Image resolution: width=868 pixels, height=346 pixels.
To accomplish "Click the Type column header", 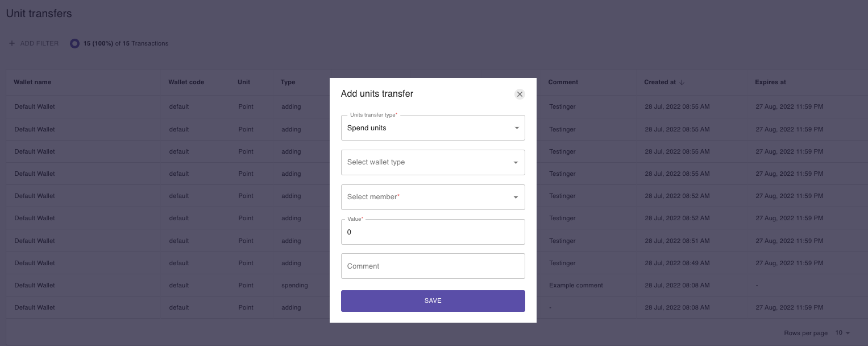I will coord(288,82).
